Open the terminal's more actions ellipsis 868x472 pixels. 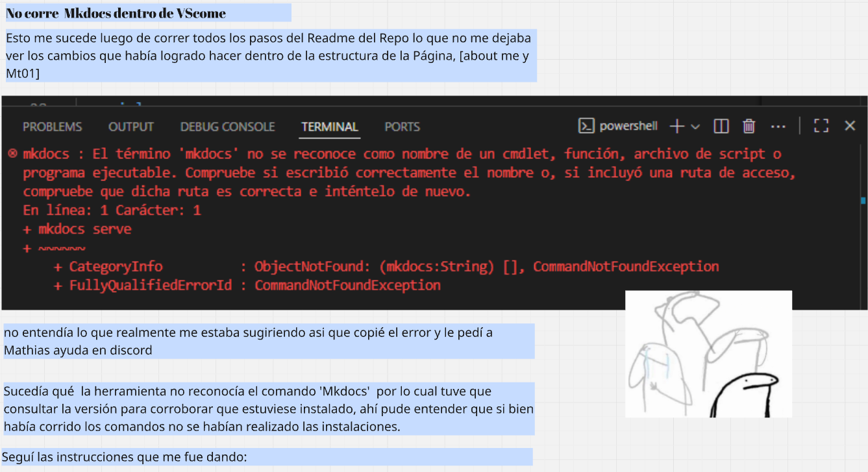point(778,127)
